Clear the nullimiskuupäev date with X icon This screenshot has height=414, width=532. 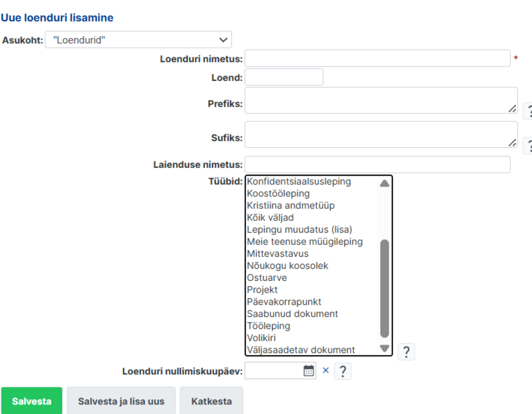coord(326,370)
